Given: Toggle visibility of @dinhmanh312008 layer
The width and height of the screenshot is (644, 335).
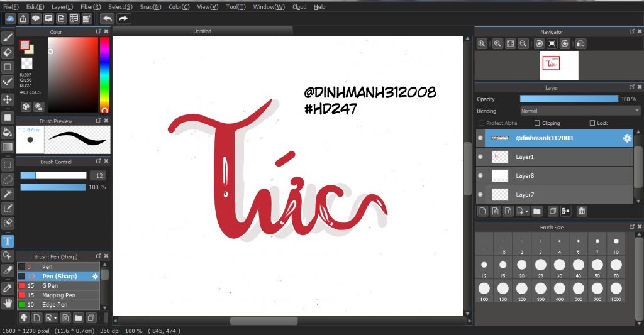Looking at the screenshot, I should pos(480,138).
